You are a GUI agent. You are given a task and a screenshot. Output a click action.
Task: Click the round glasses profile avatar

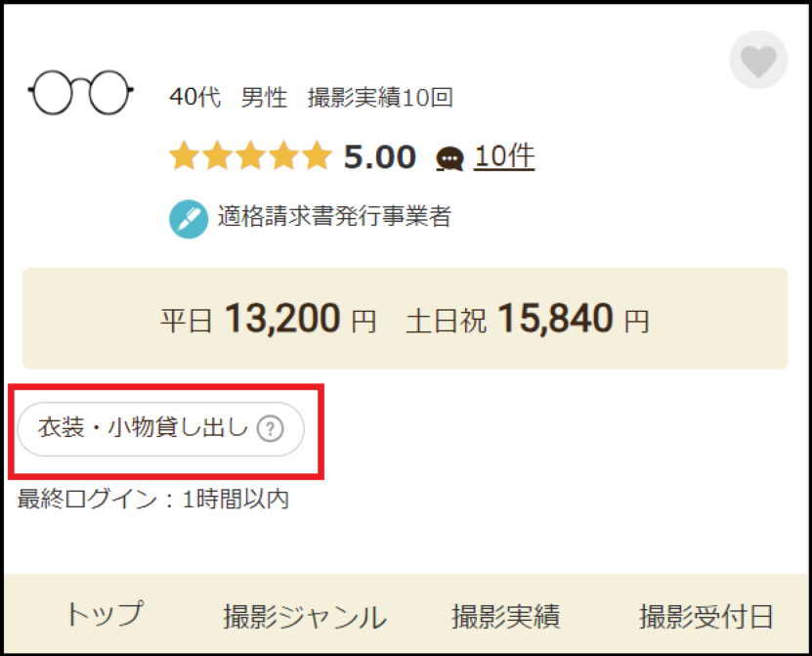tap(80, 93)
